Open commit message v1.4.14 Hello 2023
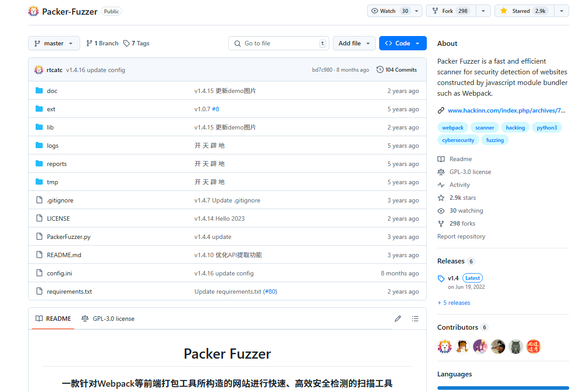Viewport: 579px width, 392px height. (x=219, y=218)
